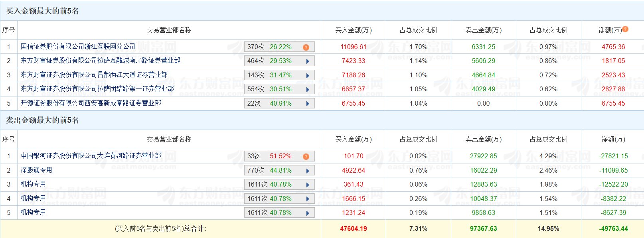Open 东方财富证券昌都两江大道证券营业部 link
644x238 pixels.
94,75
